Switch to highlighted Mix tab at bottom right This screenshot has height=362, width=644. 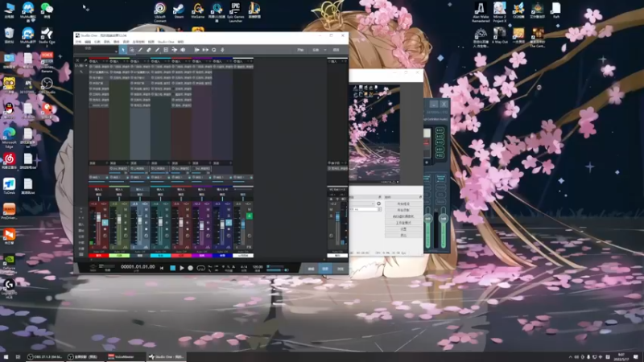click(325, 269)
